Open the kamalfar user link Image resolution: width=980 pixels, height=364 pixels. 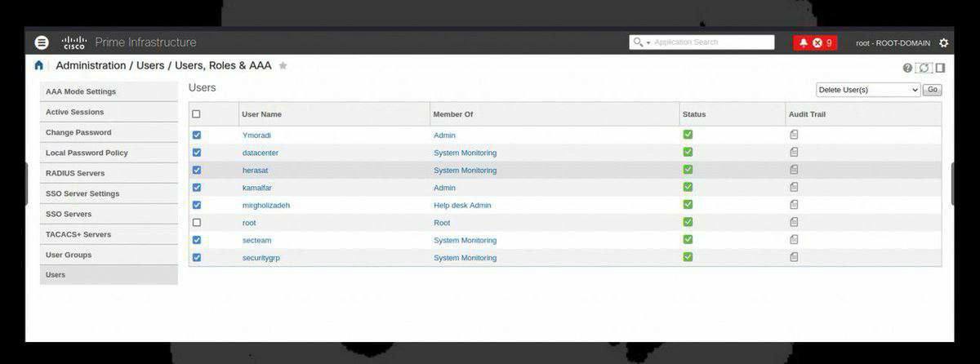256,188
